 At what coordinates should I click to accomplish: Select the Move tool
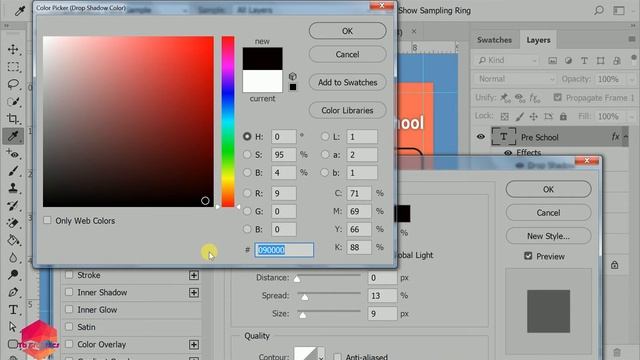pos(13,49)
